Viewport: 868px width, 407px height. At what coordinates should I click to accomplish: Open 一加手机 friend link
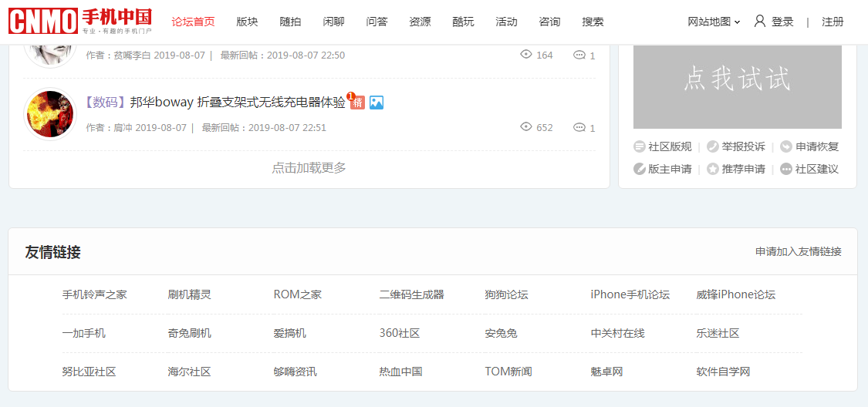[x=83, y=334]
